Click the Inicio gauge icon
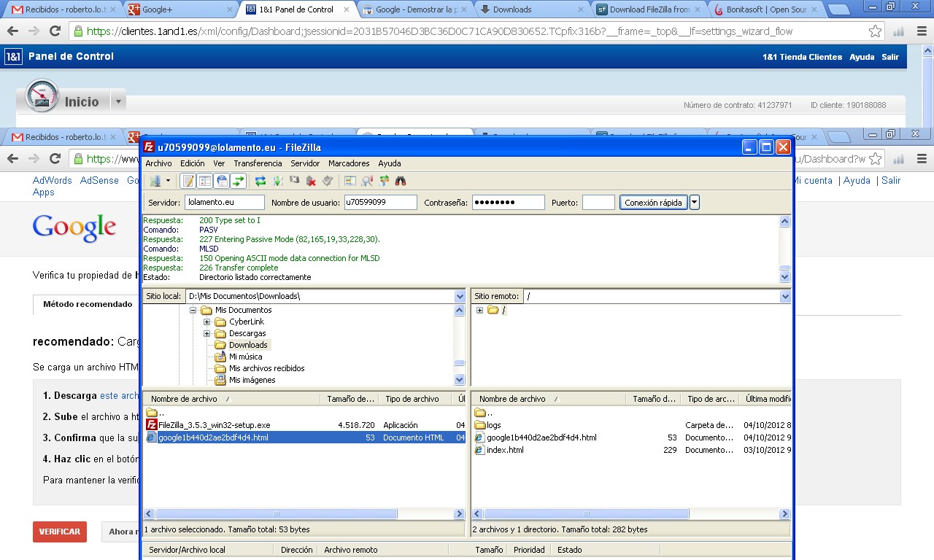 tap(42, 96)
